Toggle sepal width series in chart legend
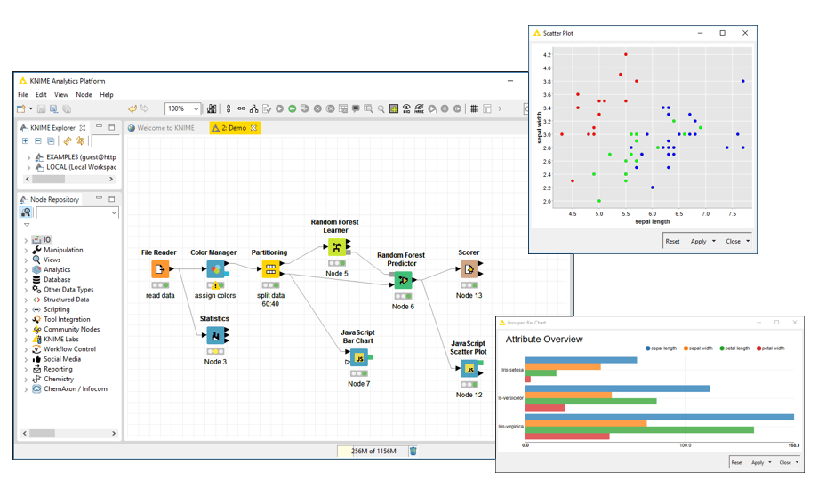This screenshot has width=818, height=504. (x=698, y=348)
